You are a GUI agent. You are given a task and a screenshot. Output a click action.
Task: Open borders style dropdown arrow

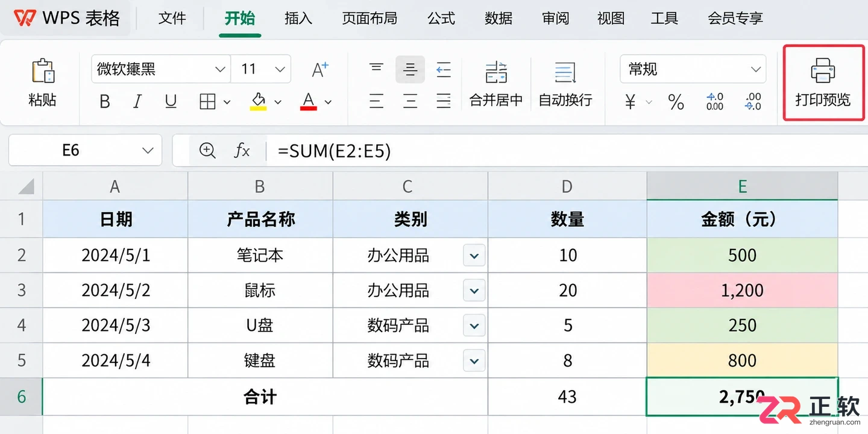[227, 102]
